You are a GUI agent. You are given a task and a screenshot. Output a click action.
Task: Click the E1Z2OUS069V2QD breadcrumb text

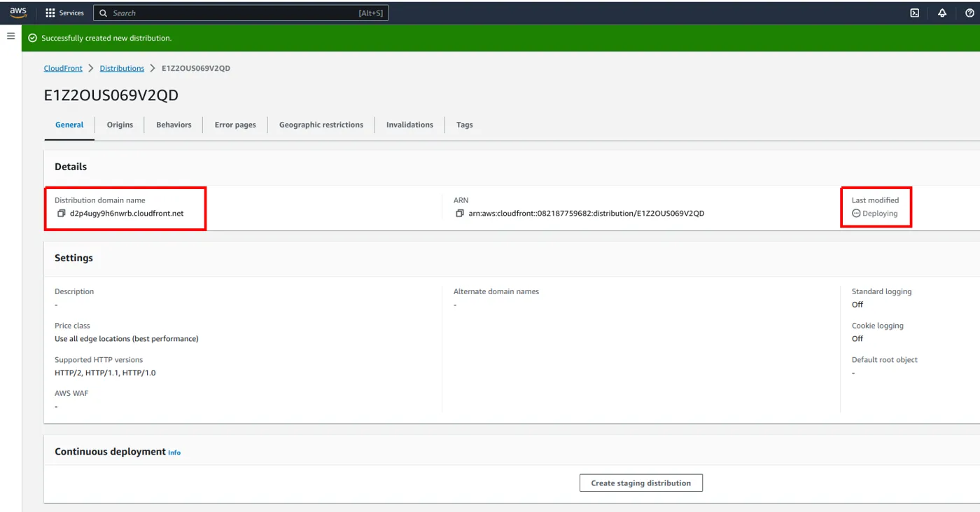click(x=196, y=68)
